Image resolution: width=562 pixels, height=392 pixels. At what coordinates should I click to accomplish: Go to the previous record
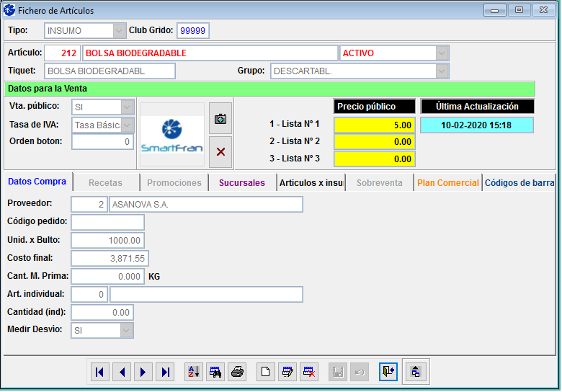click(122, 372)
